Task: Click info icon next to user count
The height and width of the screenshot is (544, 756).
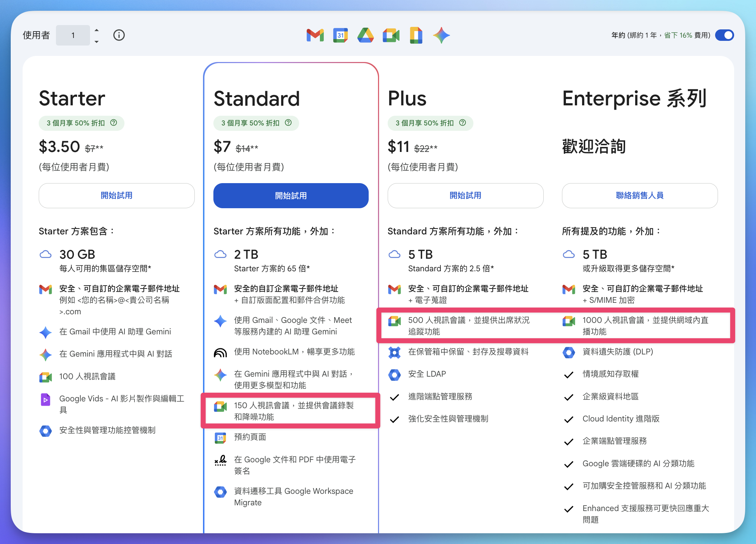Action: [x=119, y=35]
